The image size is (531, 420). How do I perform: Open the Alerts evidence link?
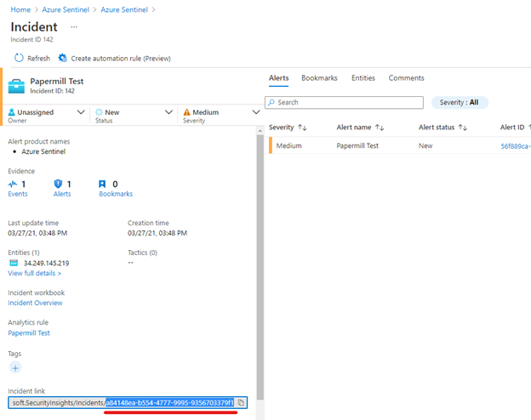(62, 194)
